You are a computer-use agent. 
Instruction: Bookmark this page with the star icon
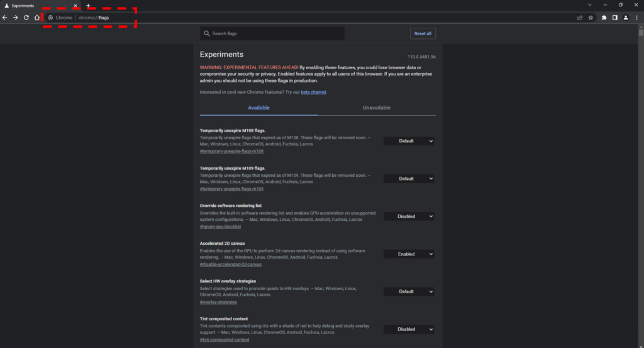(591, 18)
